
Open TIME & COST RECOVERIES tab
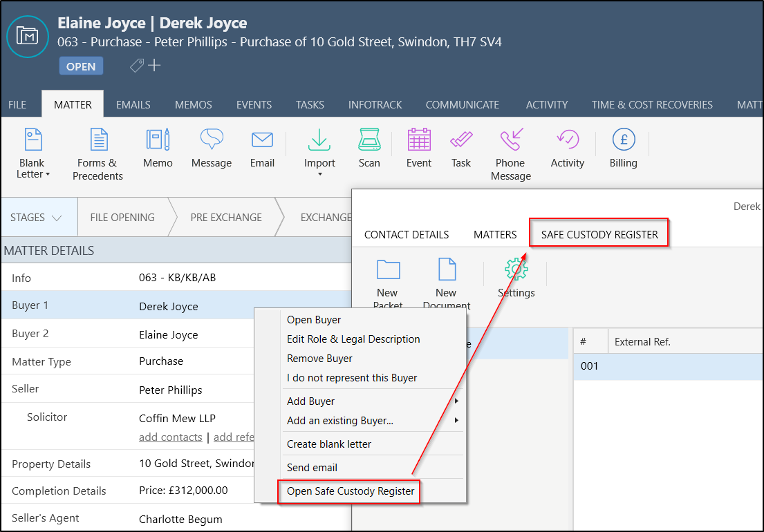pos(652,104)
